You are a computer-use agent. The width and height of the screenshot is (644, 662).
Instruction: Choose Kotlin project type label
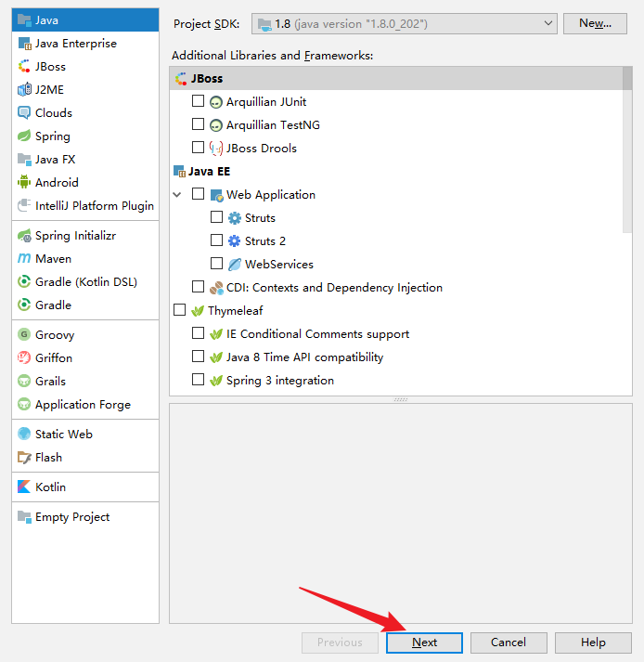(51, 487)
